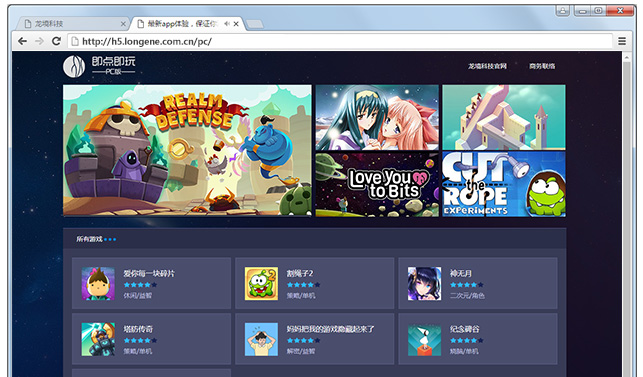Screen dimensions: 643x377
Task: Click the page vertical scrollbar up arrow
Action: (626, 58)
